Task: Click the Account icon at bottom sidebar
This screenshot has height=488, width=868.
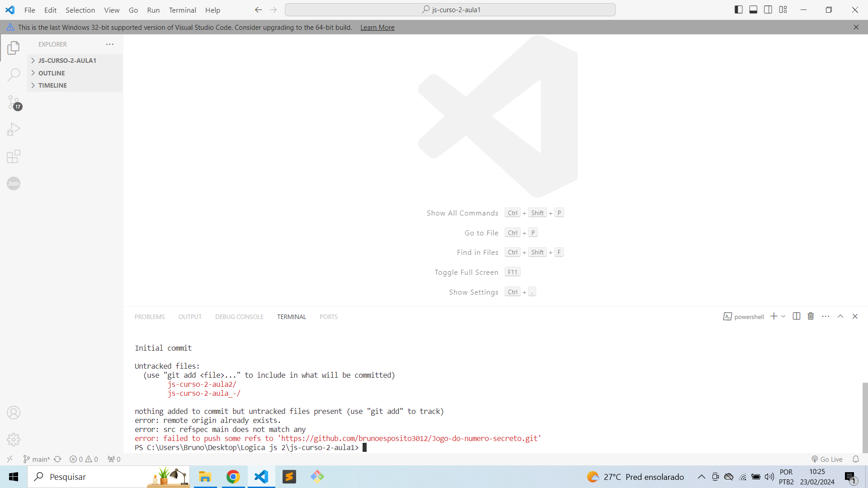Action: tap(13, 413)
